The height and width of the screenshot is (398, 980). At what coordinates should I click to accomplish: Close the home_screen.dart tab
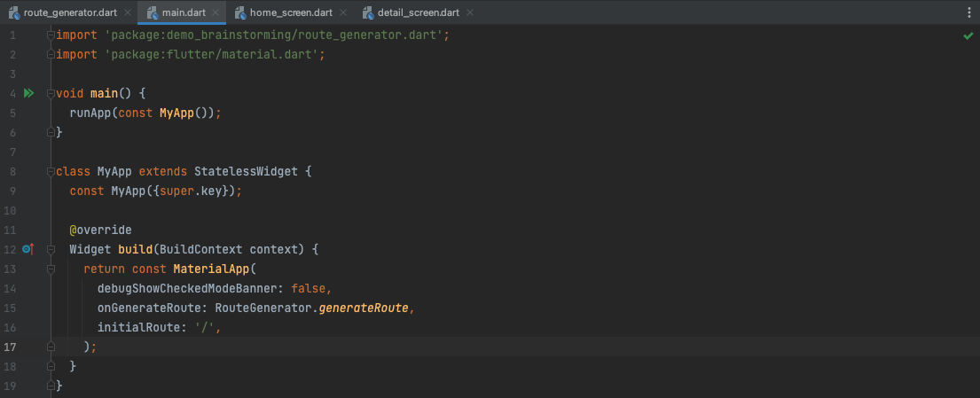click(x=343, y=12)
